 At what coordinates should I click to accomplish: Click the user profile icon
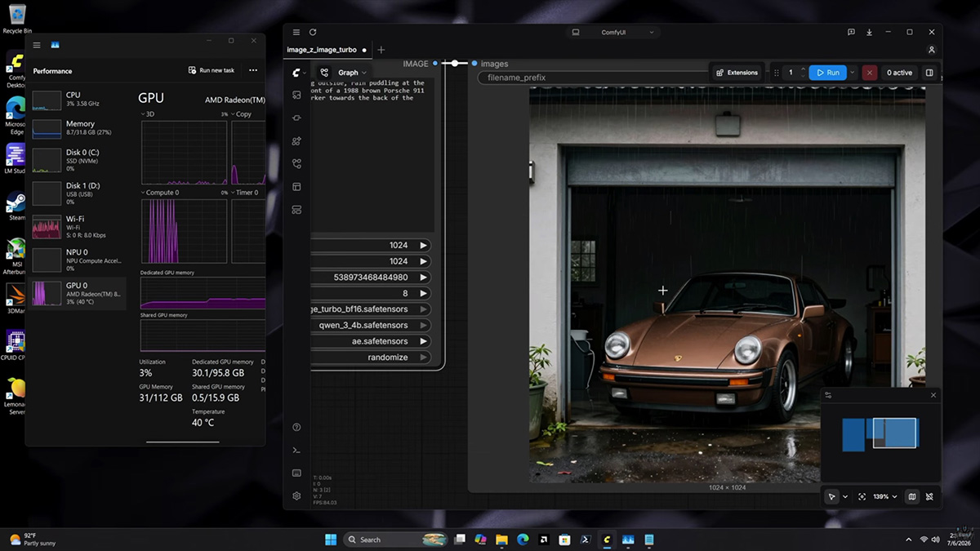coord(932,50)
